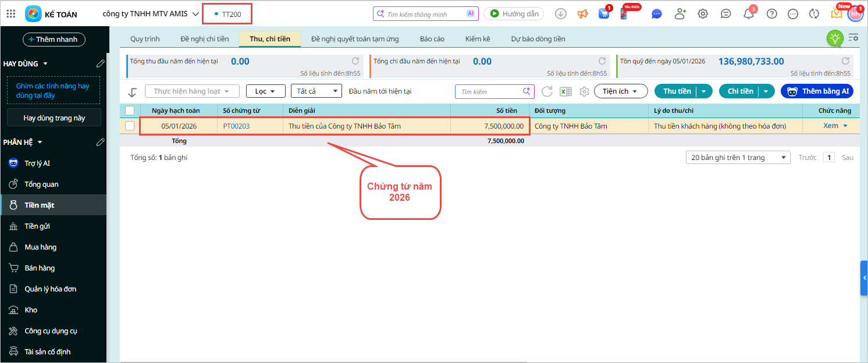Viewport: 868px width, 363px height.
Task: Open table settings gear icon
Action: click(584, 91)
